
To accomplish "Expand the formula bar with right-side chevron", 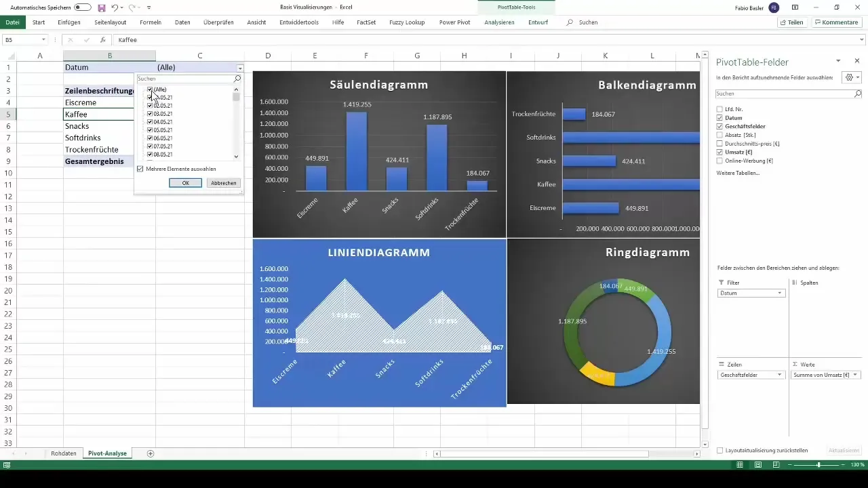I will (862, 40).
